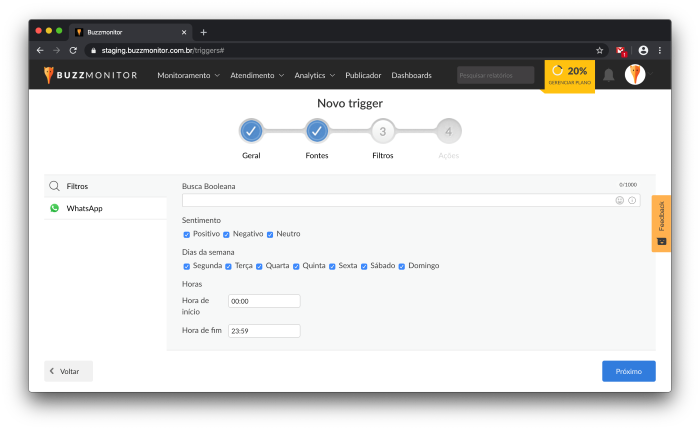
Task: Click the Hora de início field
Action: click(x=264, y=301)
